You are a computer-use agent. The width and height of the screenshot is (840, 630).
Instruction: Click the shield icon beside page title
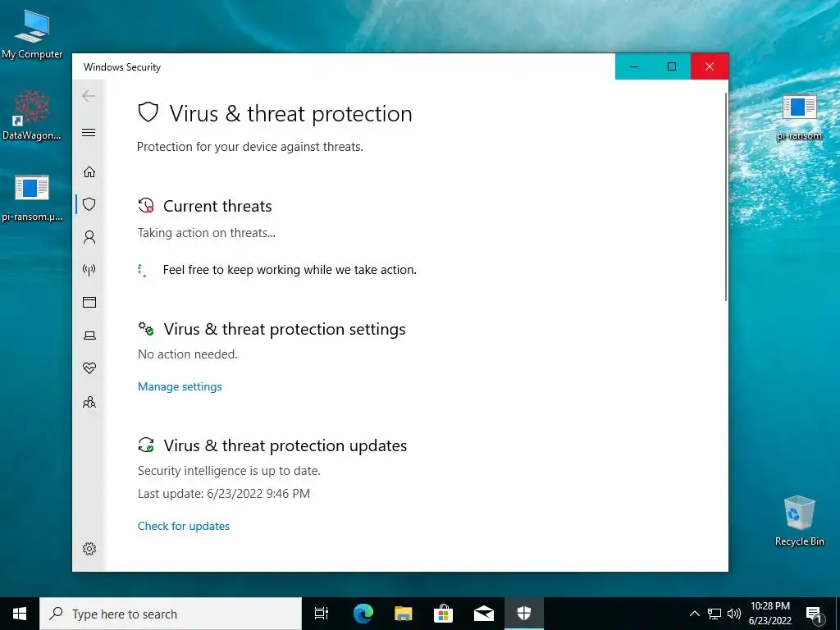pos(148,112)
